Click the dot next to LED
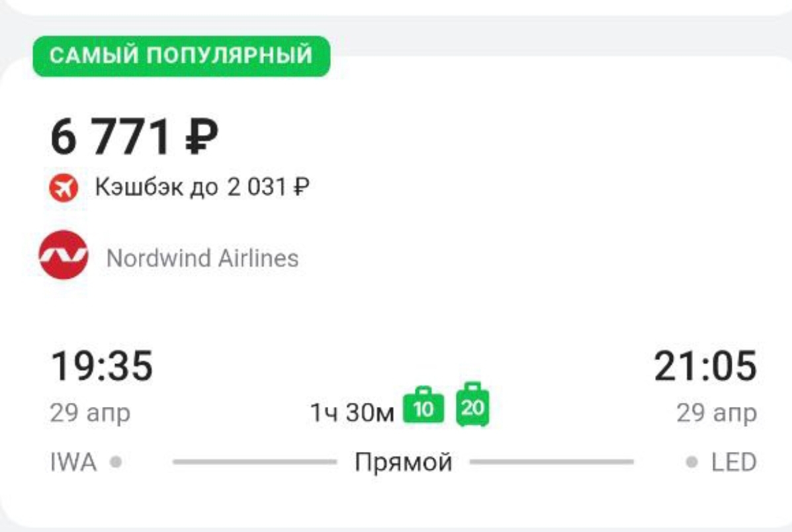The width and height of the screenshot is (792, 532). [x=691, y=462]
